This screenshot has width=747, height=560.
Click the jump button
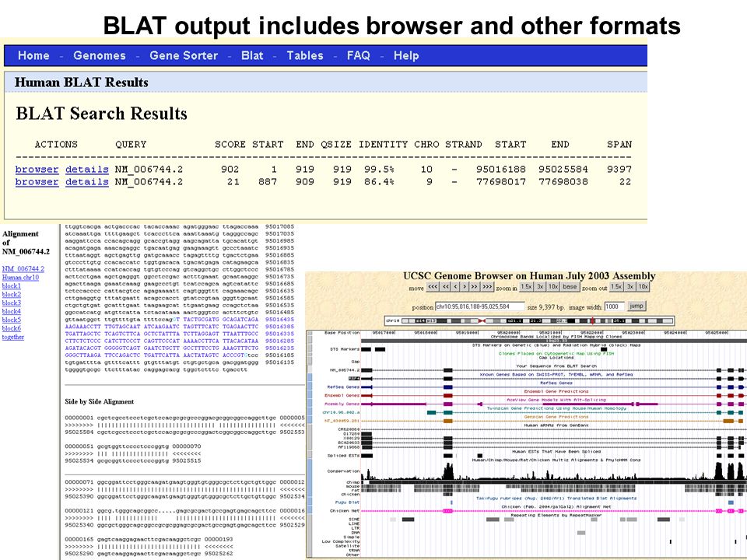[637, 306]
